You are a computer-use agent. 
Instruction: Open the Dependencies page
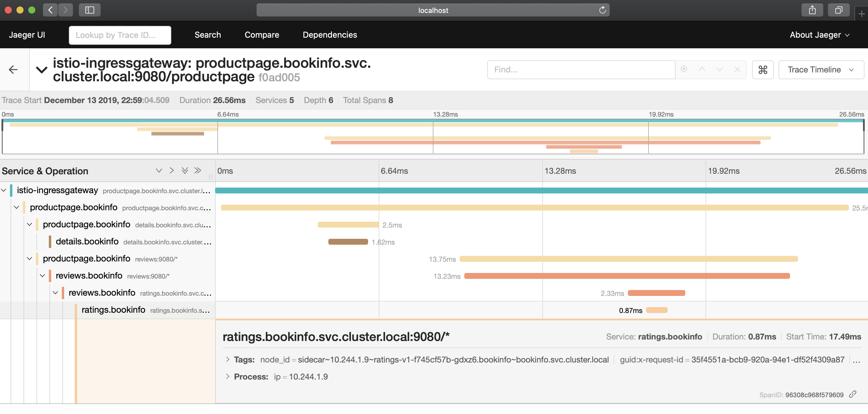(330, 35)
